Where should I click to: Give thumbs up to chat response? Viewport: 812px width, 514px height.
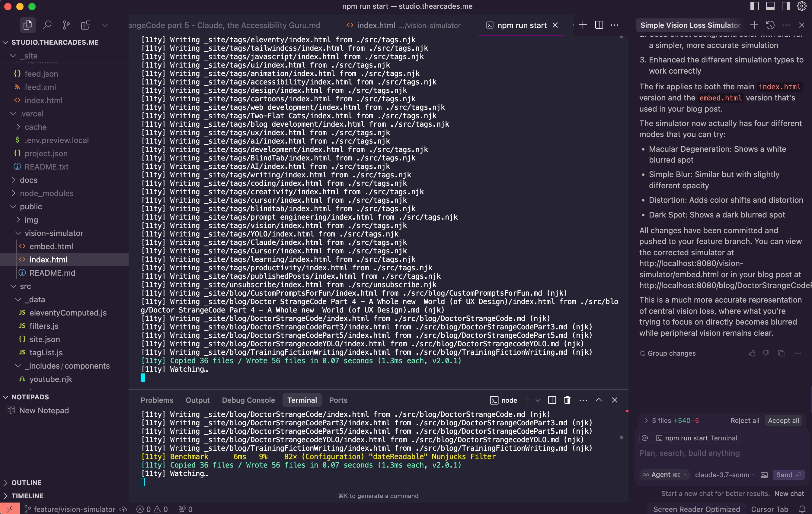[752, 353]
